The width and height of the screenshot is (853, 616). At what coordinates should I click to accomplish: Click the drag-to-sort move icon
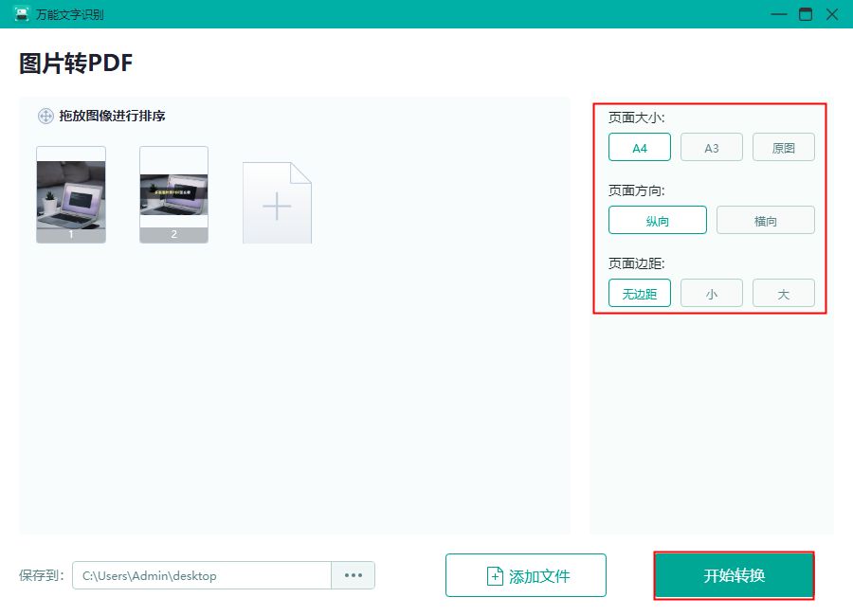coord(45,116)
